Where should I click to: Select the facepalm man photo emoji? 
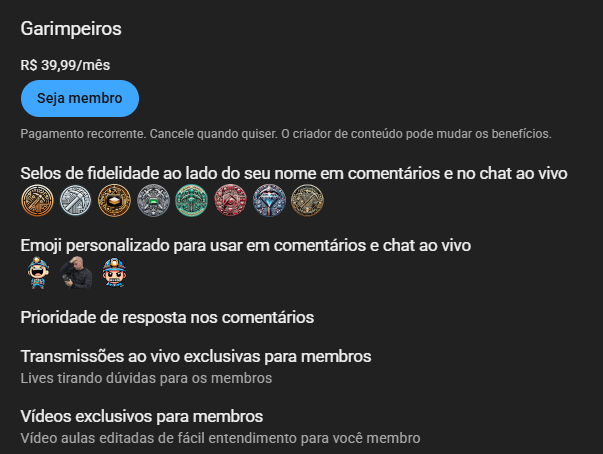click(76, 273)
